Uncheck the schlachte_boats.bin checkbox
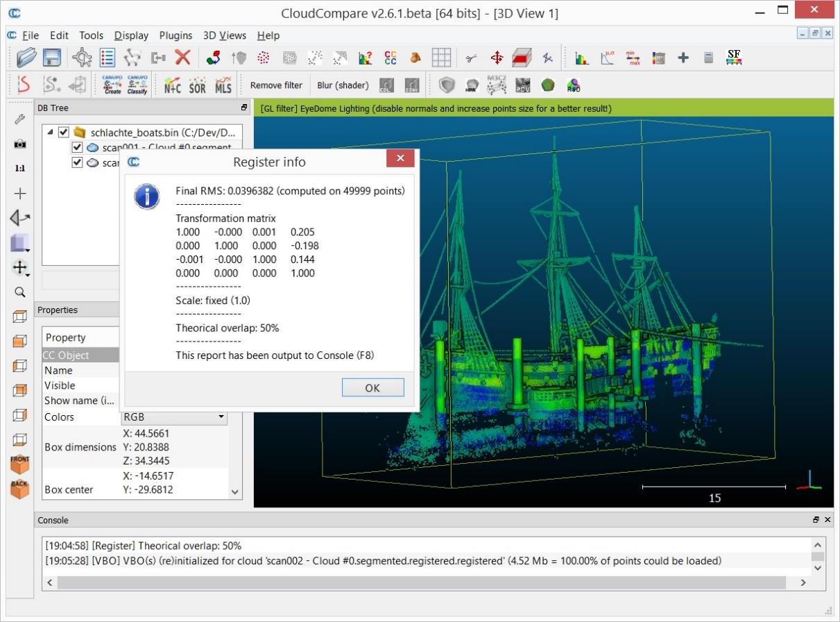840x622 pixels. (64, 132)
